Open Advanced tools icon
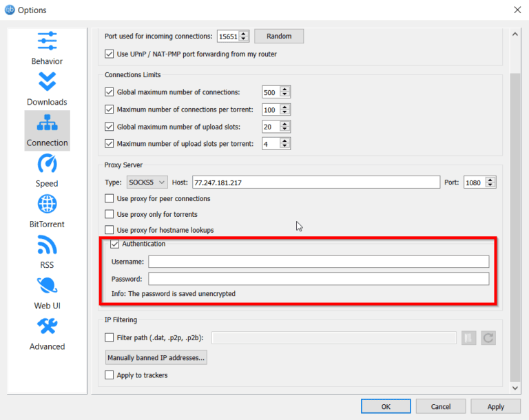Viewport: 529px width, 420px height. 47,326
